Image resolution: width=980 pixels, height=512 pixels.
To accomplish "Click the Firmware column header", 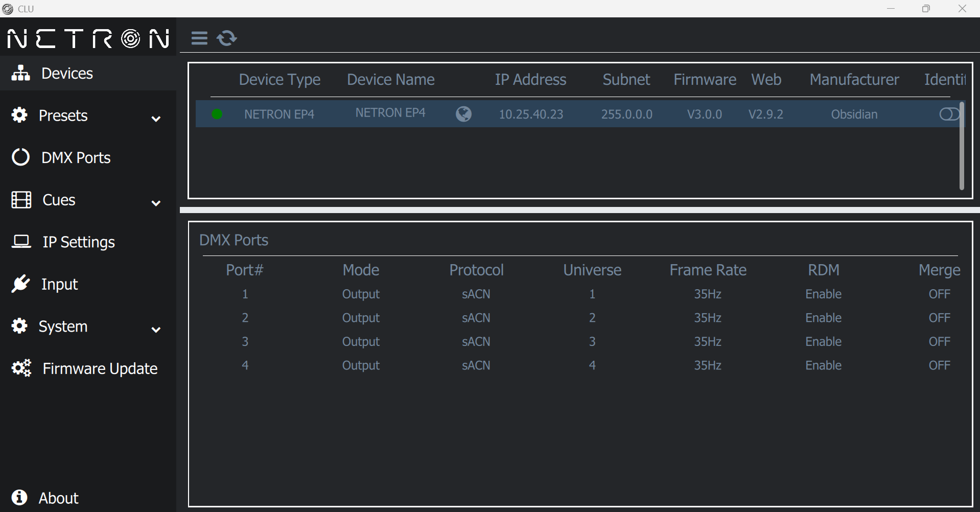I will tap(705, 80).
